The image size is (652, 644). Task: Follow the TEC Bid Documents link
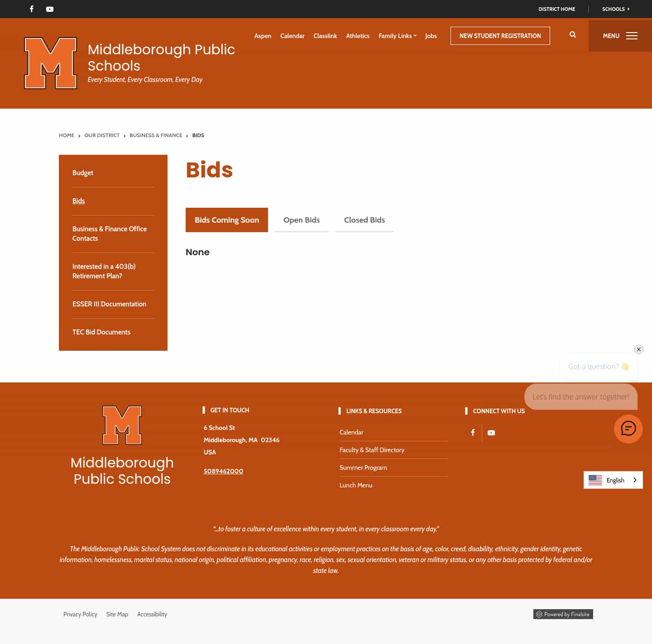pyautogui.click(x=101, y=332)
